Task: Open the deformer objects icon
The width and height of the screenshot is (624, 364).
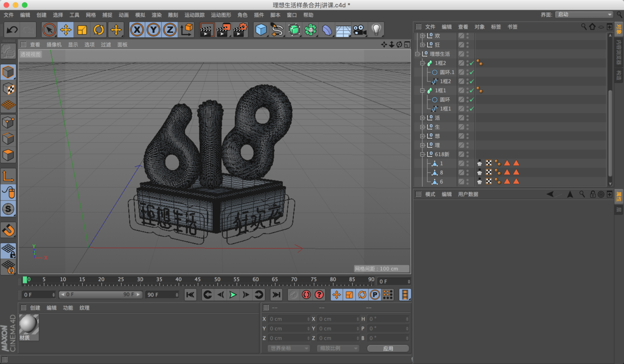Action: 327,30
